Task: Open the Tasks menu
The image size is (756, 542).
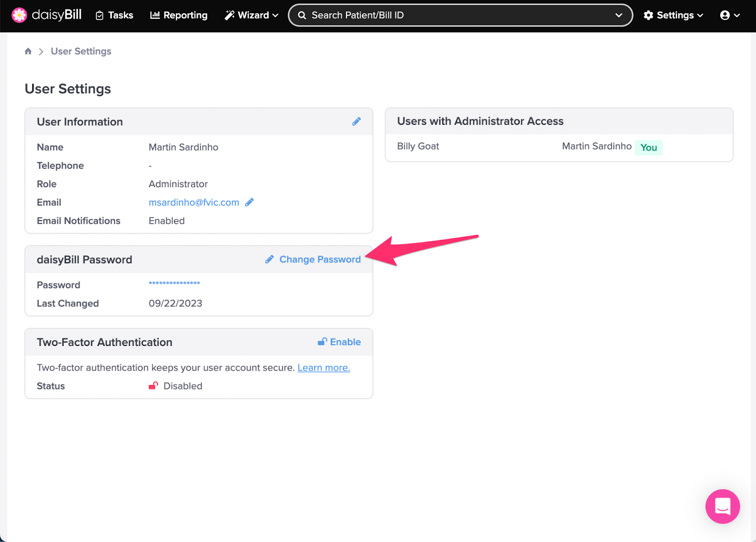Action: click(x=114, y=15)
